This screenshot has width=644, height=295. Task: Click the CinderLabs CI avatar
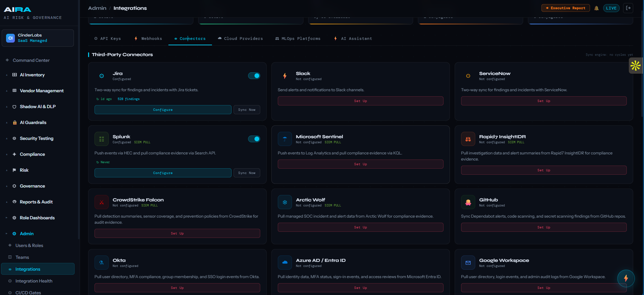click(x=10, y=38)
